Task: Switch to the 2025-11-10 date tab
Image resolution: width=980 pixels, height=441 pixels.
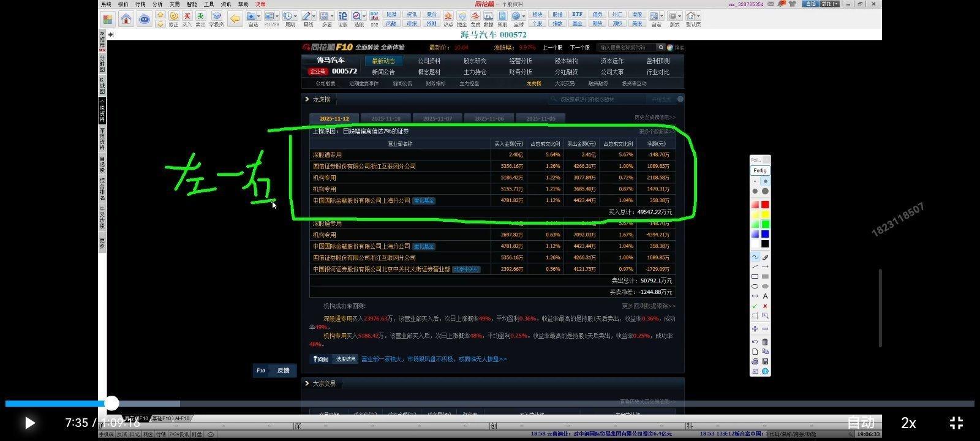Action: click(385, 118)
